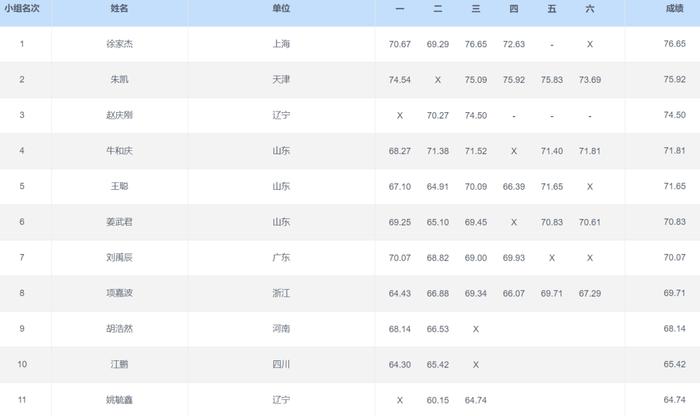
Task: Click 辽宁 in the 赵庆刚 row
Action: [281, 115]
